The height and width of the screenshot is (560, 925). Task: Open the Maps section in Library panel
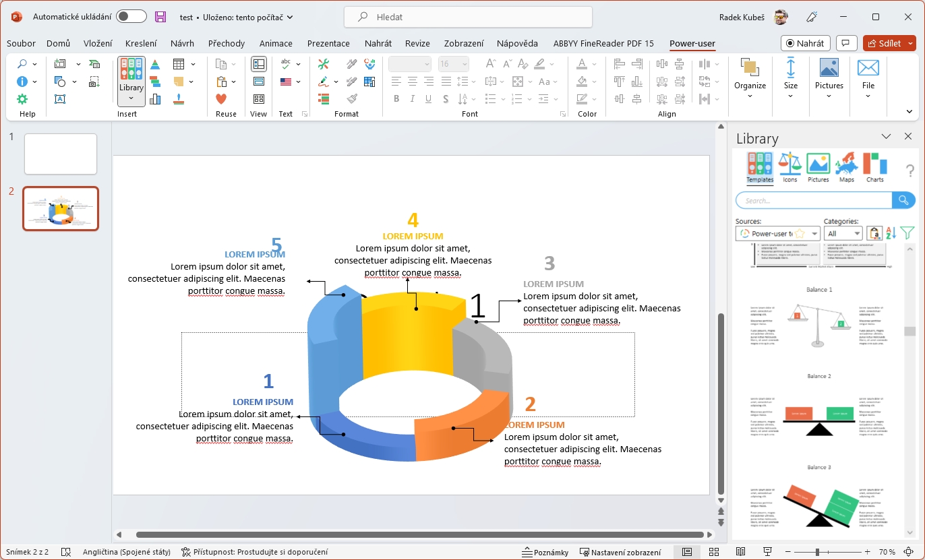[846, 167]
